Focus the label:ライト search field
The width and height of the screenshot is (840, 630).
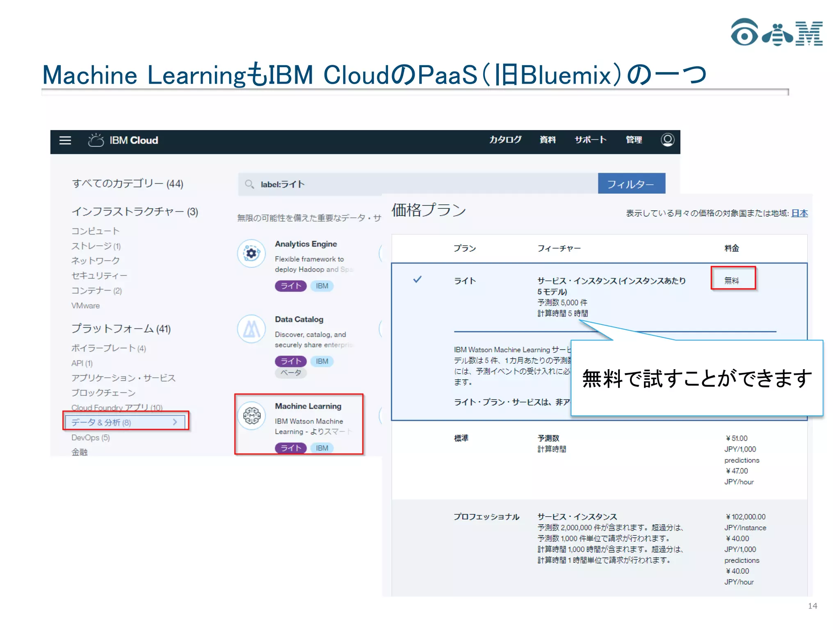(418, 183)
